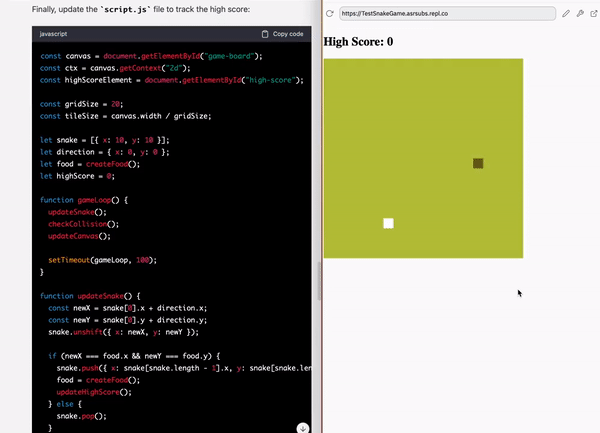Click the let highScore = 0 line
This screenshot has width=600, height=433.
[x=78, y=176]
